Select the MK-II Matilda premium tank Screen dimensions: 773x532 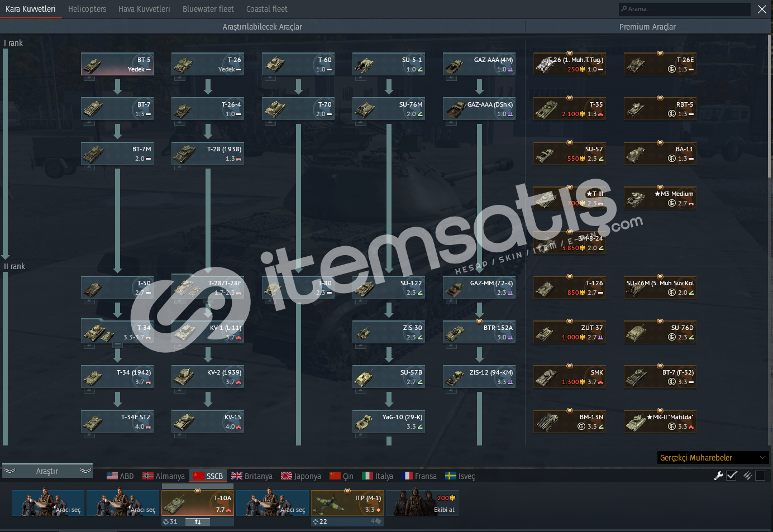pyautogui.click(x=660, y=421)
